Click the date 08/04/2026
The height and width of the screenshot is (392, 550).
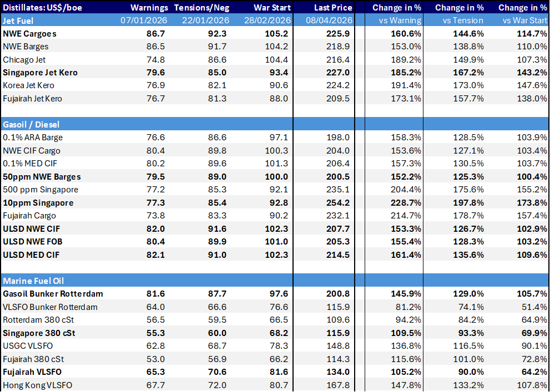click(329, 21)
